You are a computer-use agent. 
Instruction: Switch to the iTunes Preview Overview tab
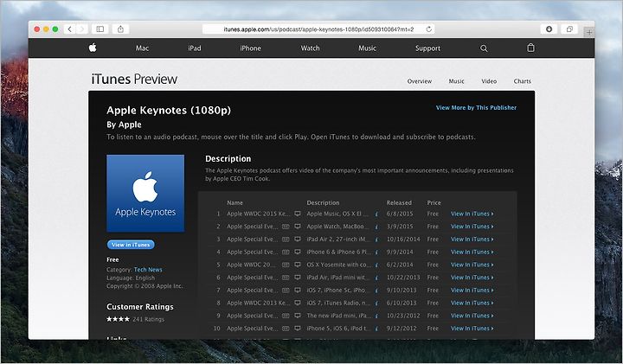click(419, 81)
